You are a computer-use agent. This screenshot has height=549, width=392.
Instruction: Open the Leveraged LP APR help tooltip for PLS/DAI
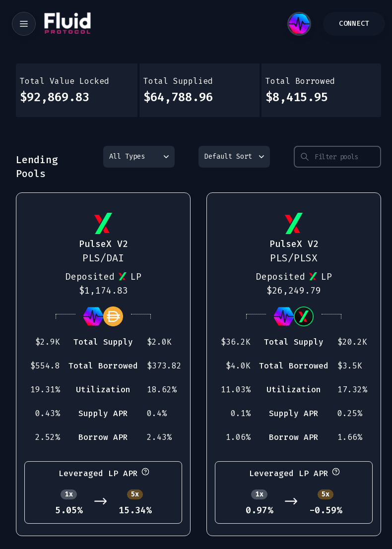pos(145,472)
